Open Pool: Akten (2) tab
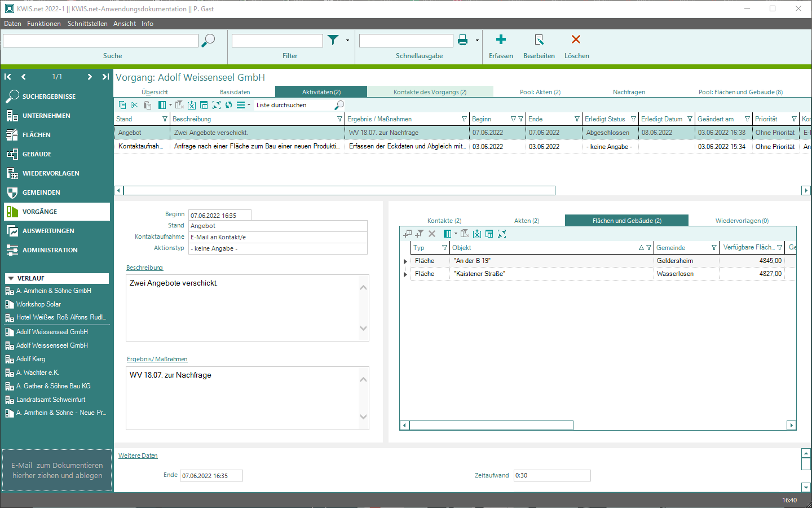This screenshot has height=508, width=812. click(540, 92)
